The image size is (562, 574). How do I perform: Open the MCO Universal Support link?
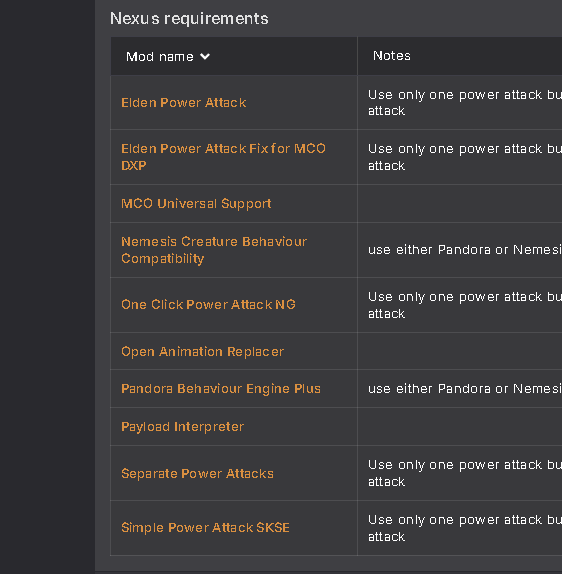pyautogui.click(x=196, y=204)
